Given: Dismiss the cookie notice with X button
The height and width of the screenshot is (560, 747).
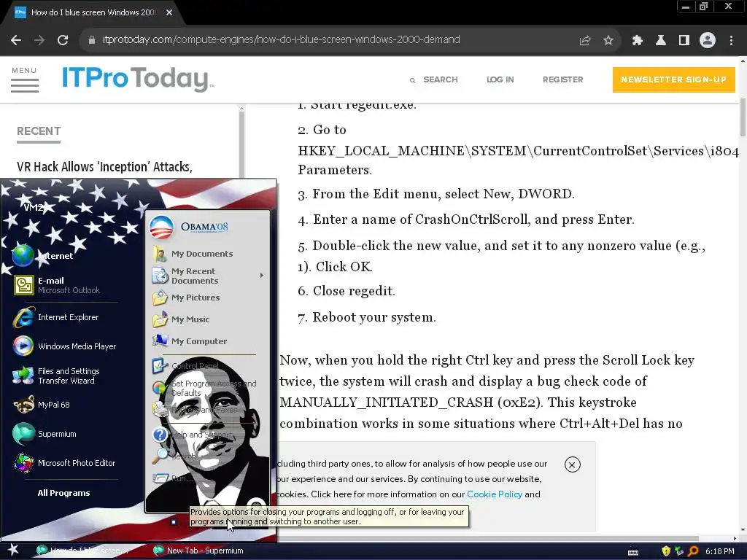Looking at the screenshot, I should point(572,464).
